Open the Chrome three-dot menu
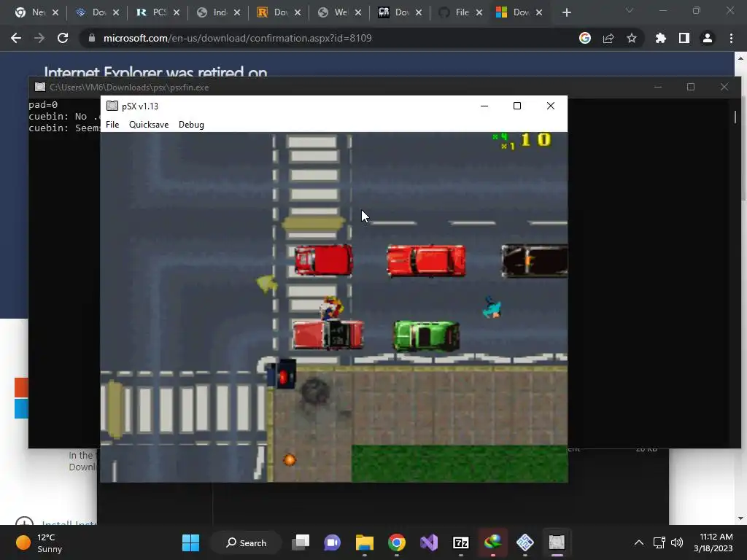747x560 pixels. point(731,38)
